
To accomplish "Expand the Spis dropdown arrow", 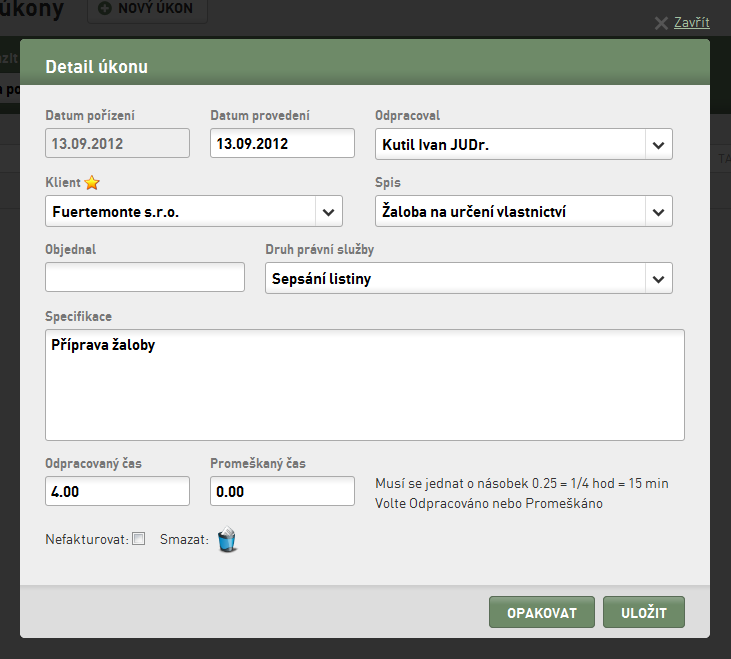I will (x=658, y=212).
